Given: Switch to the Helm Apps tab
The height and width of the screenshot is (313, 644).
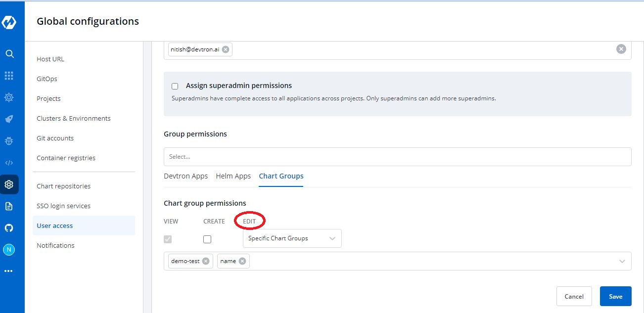Looking at the screenshot, I should (x=233, y=176).
